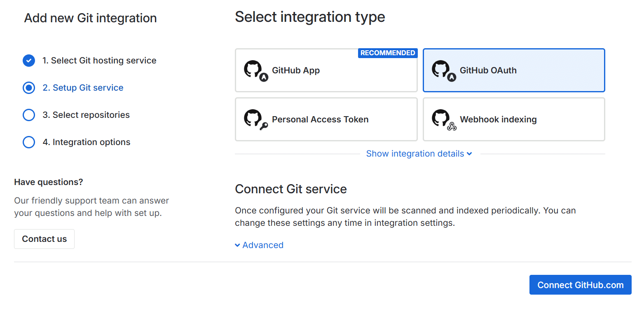The image size is (644, 328).
Task: Click the completed step checkmark icon
Action: point(29,61)
